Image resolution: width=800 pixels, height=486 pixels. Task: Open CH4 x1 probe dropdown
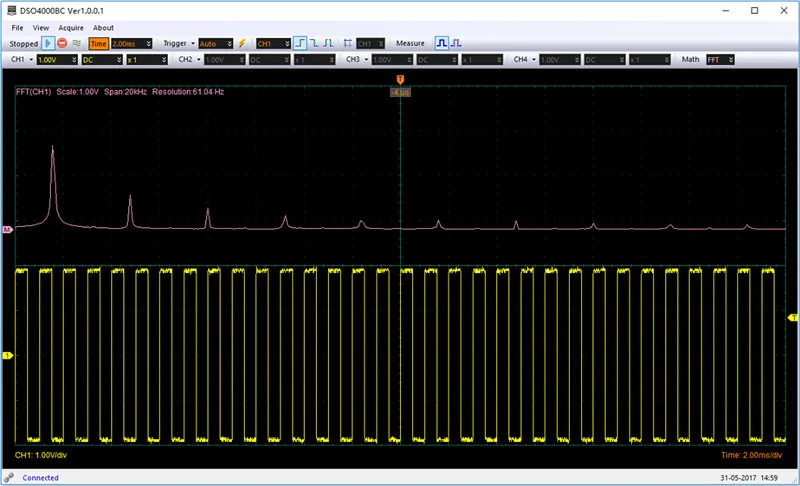[x=649, y=60]
